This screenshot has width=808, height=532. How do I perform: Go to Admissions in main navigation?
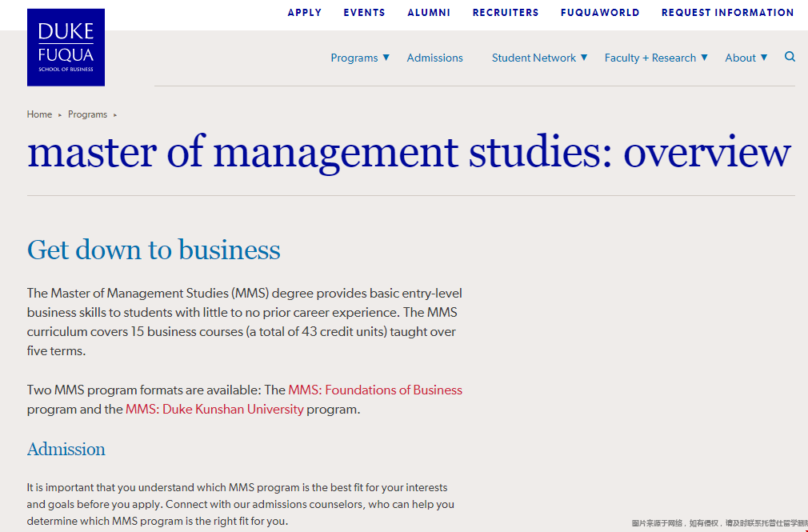coord(435,58)
